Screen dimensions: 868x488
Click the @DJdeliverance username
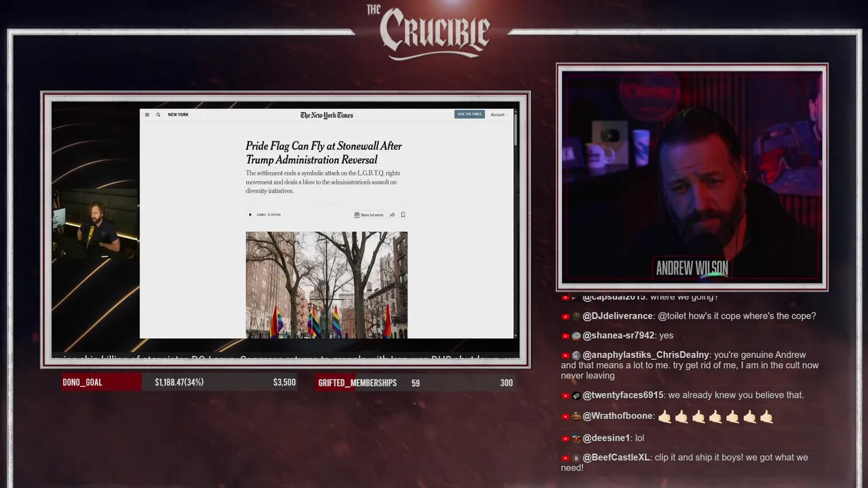(618, 316)
